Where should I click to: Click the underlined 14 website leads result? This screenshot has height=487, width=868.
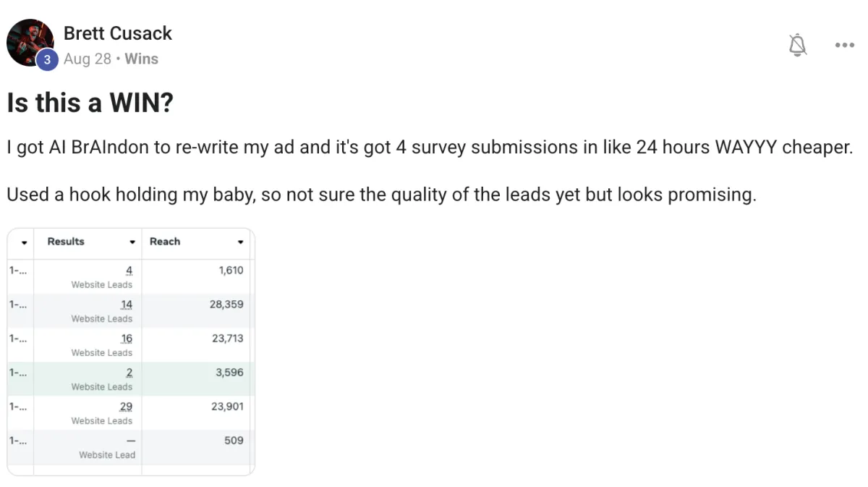click(127, 305)
